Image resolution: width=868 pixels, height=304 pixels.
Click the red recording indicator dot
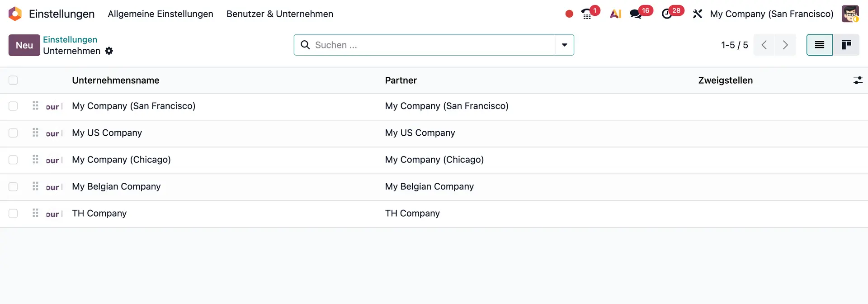(569, 14)
